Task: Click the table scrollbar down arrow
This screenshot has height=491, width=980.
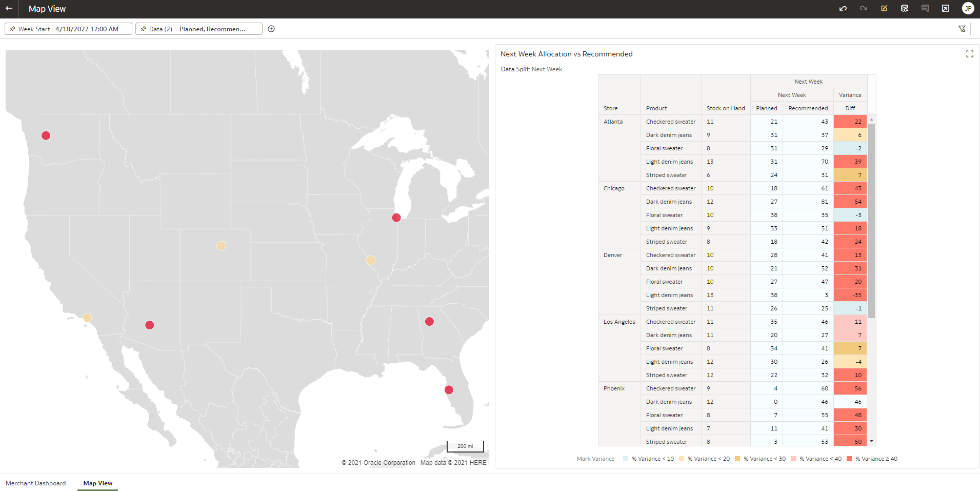Action: pos(871,441)
